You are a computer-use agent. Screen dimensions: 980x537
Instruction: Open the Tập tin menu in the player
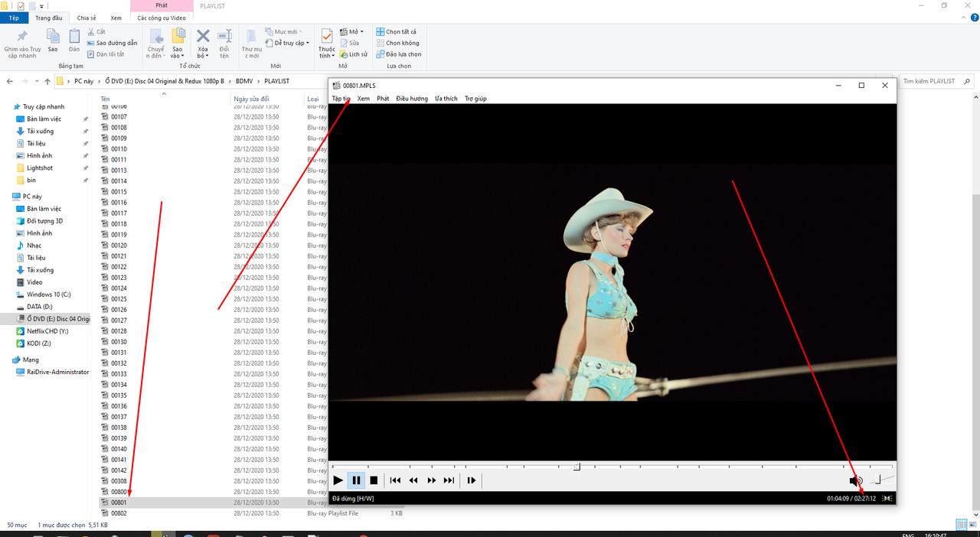(x=341, y=99)
